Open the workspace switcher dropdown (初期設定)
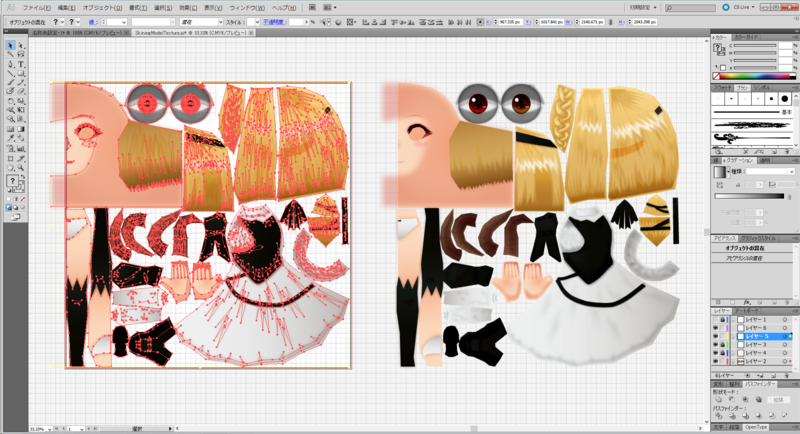This screenshot has height=434, width=800. 643,8
